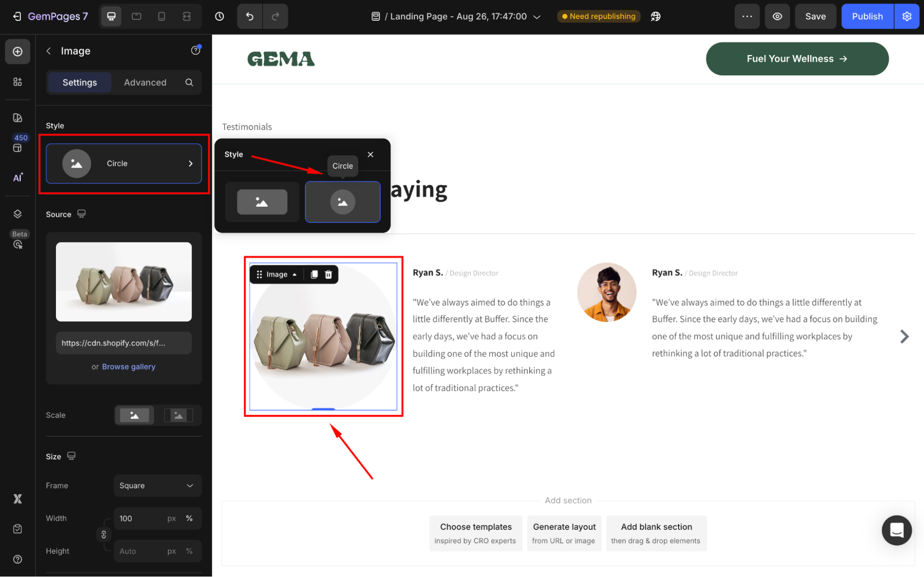Open the layers panel icon
Screen dimensions: 924x577
[18, 214]
